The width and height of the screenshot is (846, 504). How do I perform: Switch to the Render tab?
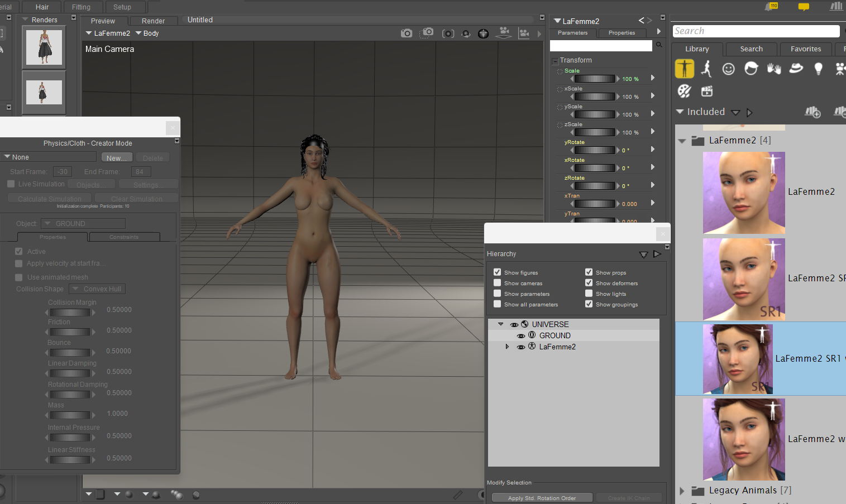click(x=153, y=21)
